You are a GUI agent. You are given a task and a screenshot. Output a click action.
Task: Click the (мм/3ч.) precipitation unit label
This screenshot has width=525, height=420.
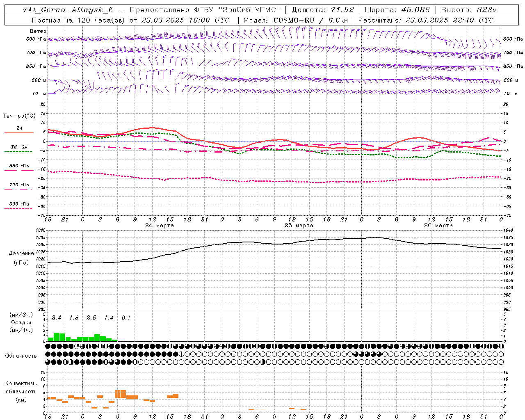coord(21,315)
